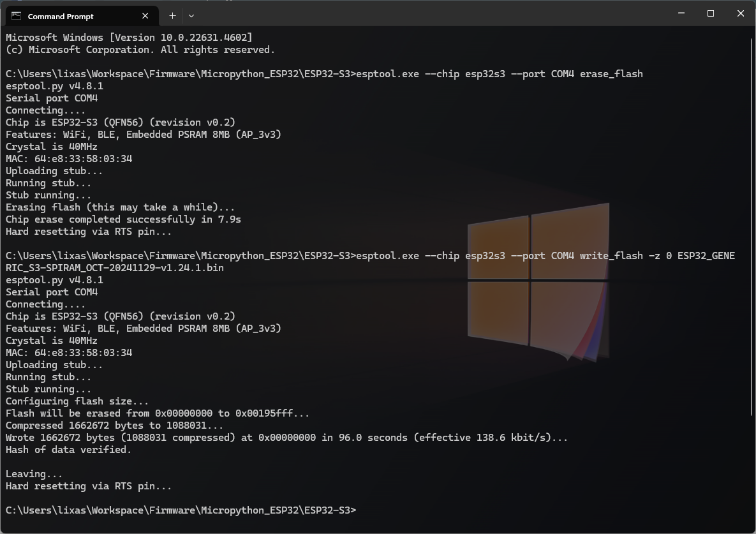This screenshot has height=534, width=756.
Task: Select the Command Prompt tab
Action: (x=82, y=16)
